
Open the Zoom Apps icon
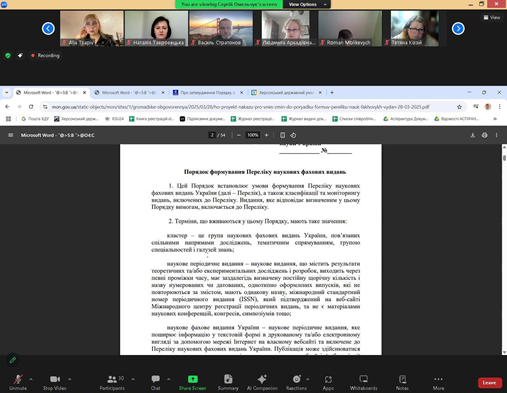pos(328,382)
